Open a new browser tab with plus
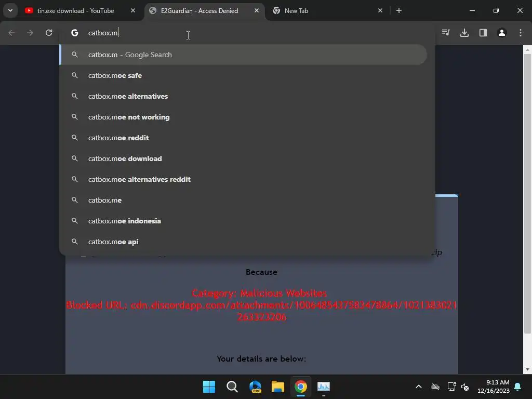 click(x=399, y=10)
